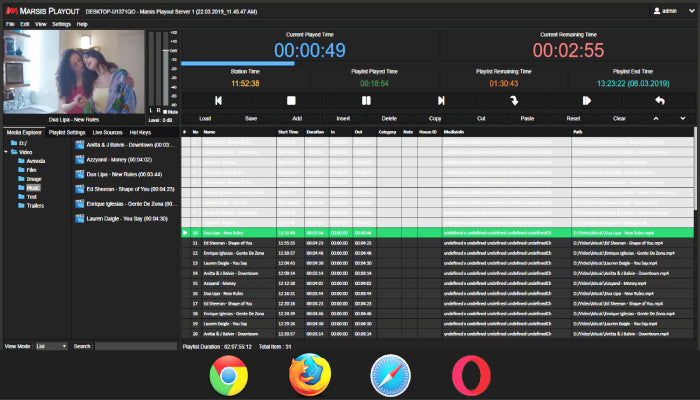Click the Delete button
Viewport: 700px width, 400px height.
tap(389, 118)
